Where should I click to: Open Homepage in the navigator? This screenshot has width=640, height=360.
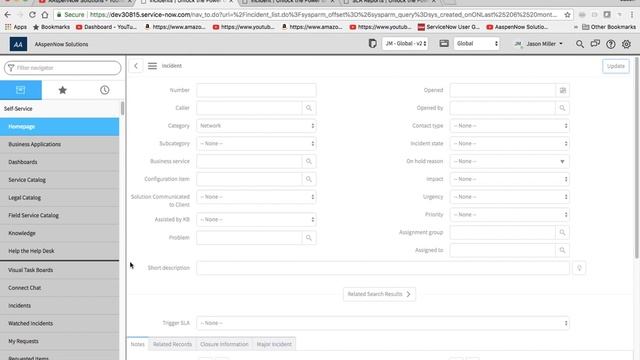(x=60, y=127)
